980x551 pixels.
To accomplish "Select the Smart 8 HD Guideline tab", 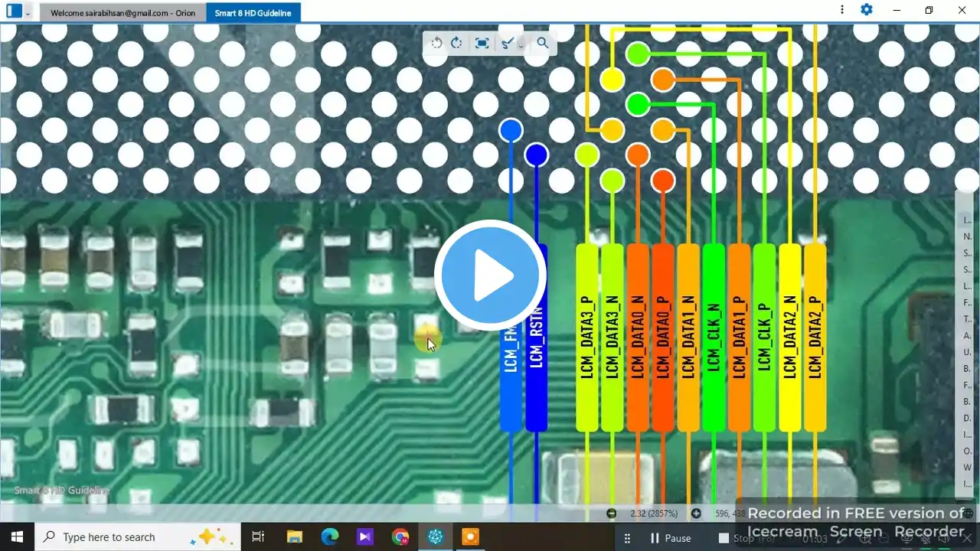I will (253, 13).
